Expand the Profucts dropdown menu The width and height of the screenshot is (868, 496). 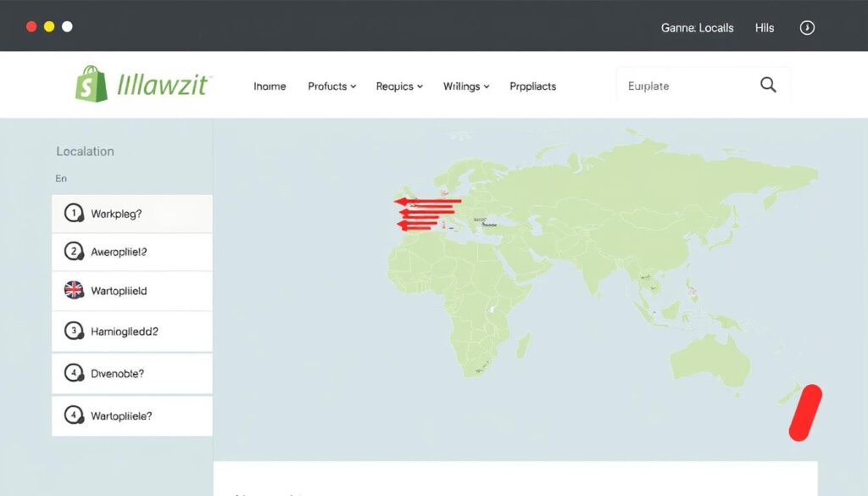pyautogui.click(x=331, y=86)
